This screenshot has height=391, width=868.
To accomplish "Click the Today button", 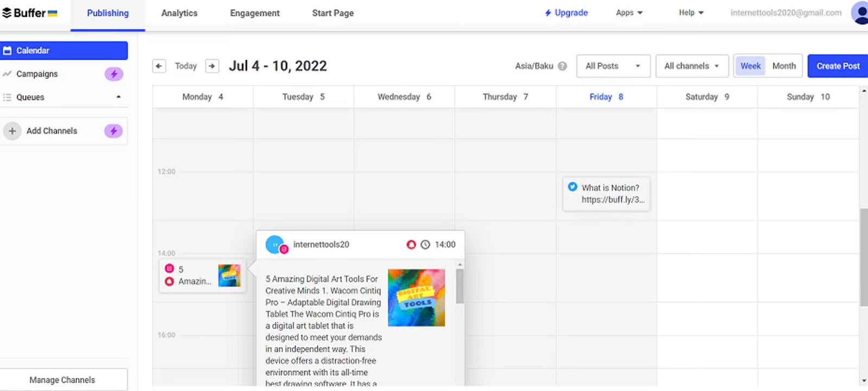I will 186,66.
